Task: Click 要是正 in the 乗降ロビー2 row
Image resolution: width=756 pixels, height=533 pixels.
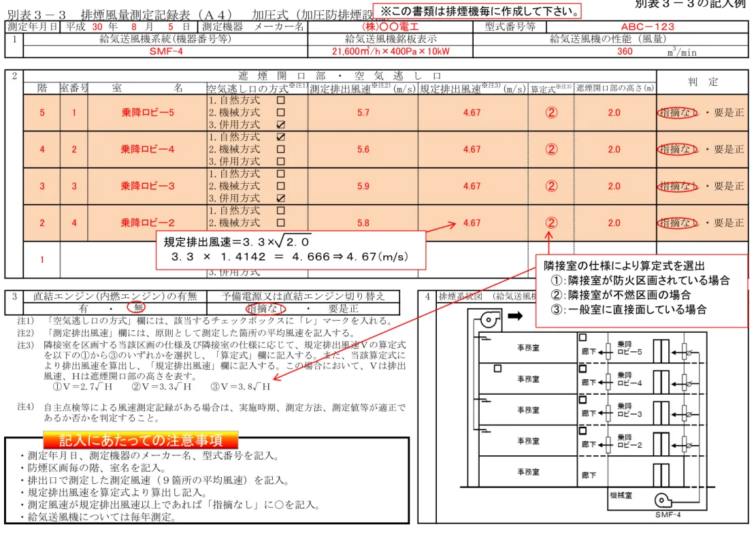Action: pyautogui.click(x=729, y=223)
